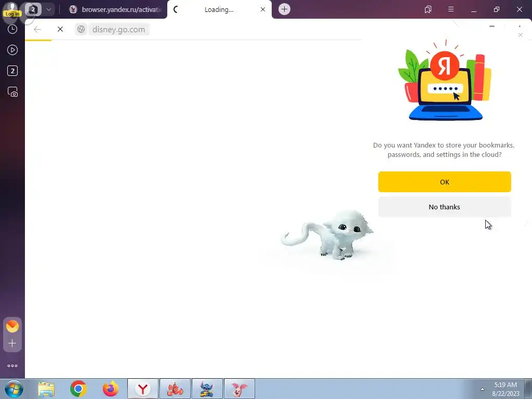Viewport: 532px width, 399px height.
Task: Go back with the arrow button
Action: tap(37, 30)
